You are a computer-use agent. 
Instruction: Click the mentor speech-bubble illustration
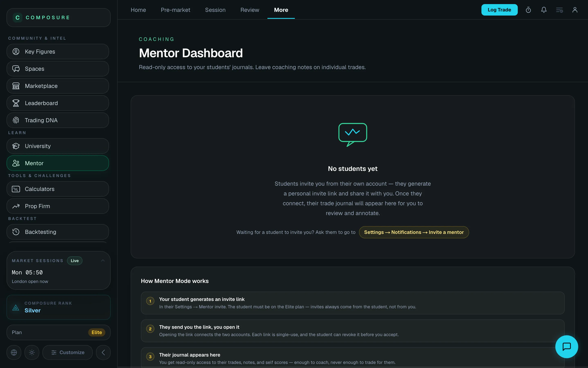click(x=353, y=135)
